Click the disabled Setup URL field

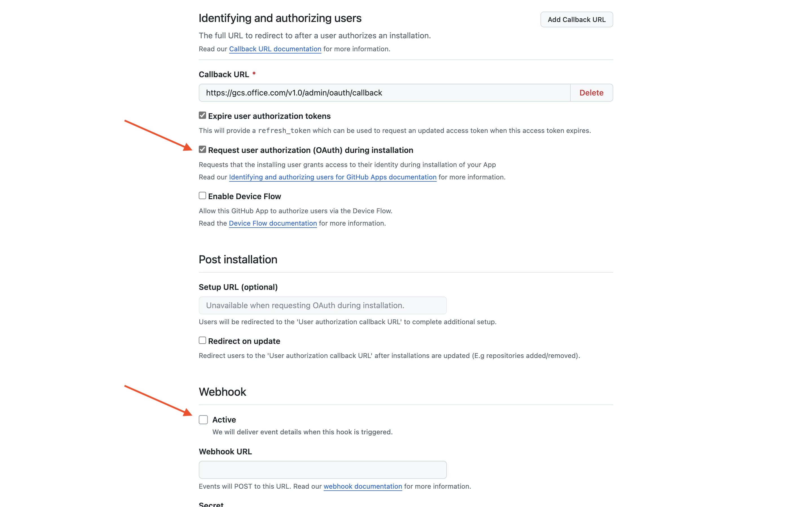323,306
